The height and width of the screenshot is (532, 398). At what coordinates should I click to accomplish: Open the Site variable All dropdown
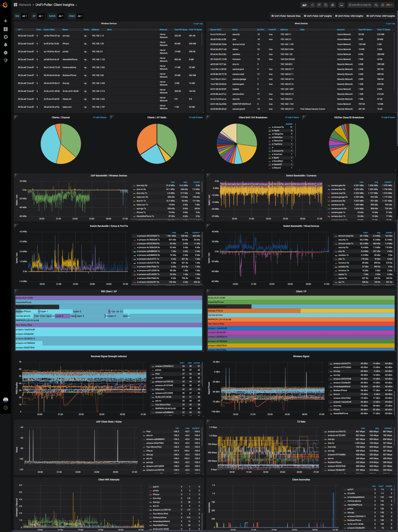pyautogui.click(x=24, y=16)
